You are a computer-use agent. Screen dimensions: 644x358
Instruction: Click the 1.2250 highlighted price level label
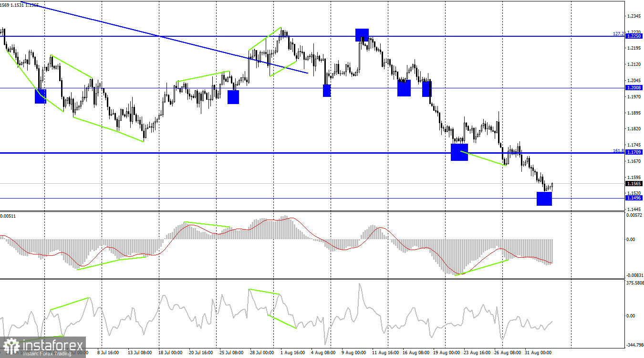pos(634,36)
